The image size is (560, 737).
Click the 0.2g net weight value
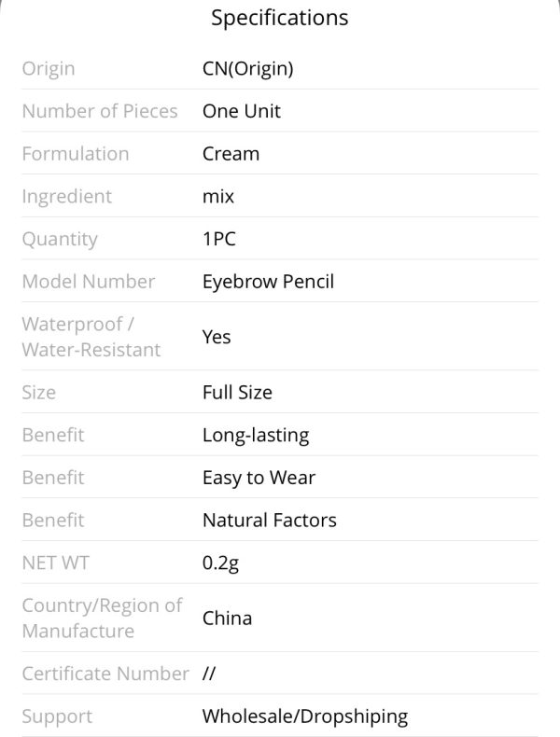220,563
